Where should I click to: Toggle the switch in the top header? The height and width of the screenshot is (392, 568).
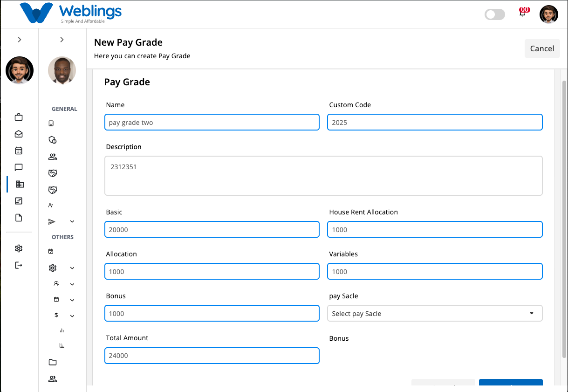(495, 14)
